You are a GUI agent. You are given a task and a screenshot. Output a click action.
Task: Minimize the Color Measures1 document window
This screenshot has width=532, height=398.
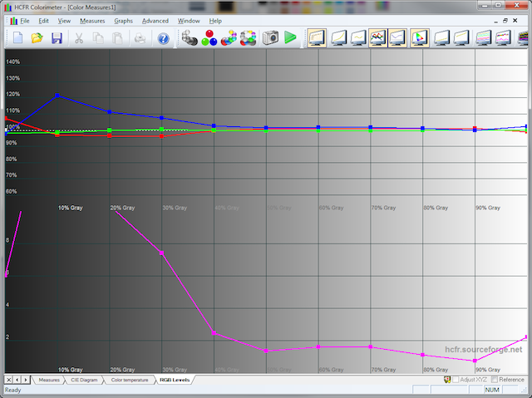point(495,21)
